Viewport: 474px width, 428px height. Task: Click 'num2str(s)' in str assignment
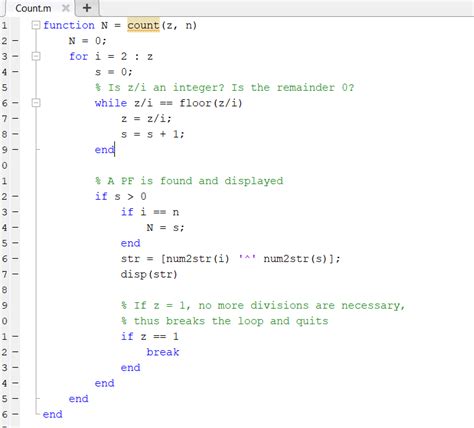(296, 259)
